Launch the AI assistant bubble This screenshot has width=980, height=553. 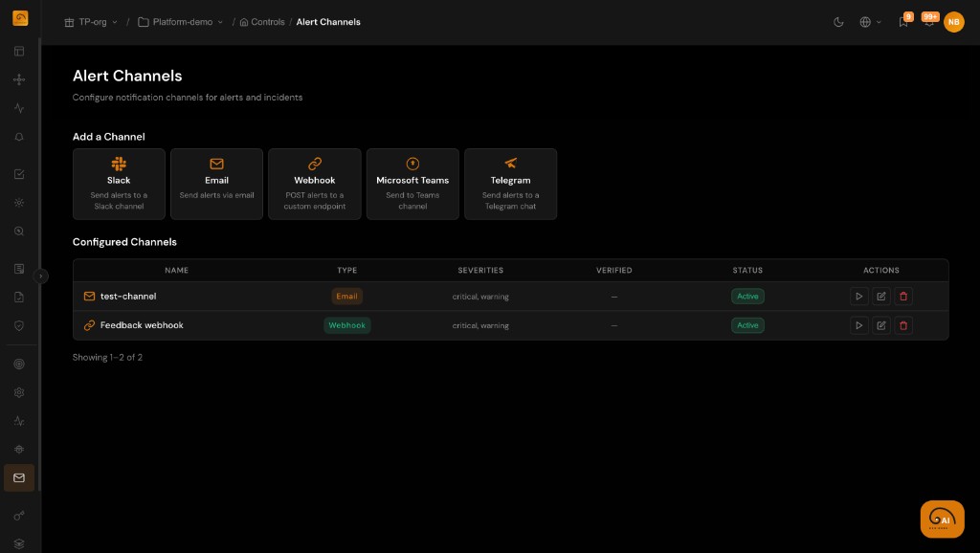click(941, 519)
